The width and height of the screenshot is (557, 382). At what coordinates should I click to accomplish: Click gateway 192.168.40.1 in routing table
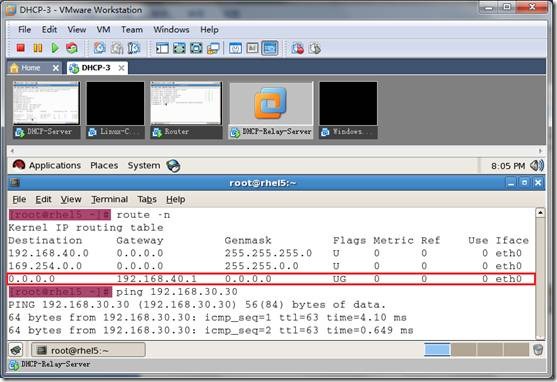pos(156,279)
